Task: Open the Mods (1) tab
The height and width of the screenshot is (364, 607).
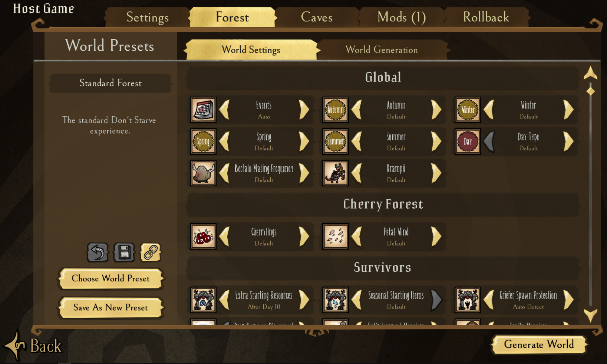Action: click(402, 17)
